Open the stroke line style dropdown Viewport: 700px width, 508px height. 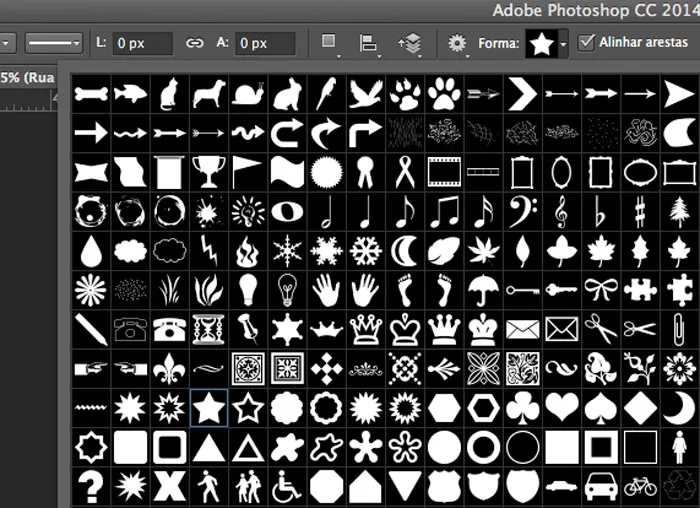point(54,43)
